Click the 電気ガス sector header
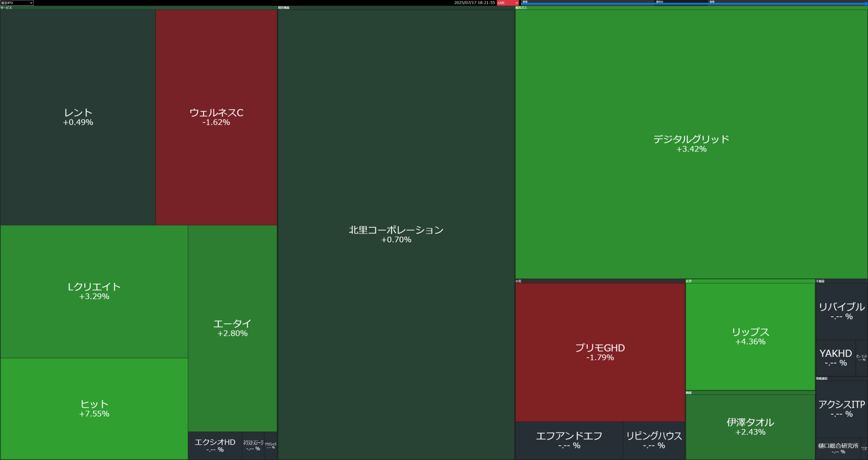The image size is (868, 460). click(x=691, y=8)
